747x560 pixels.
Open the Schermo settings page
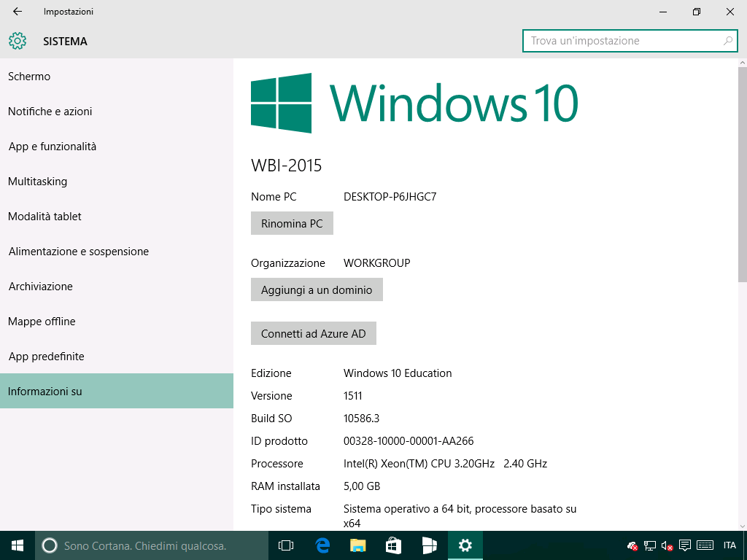tap(117, 76)
